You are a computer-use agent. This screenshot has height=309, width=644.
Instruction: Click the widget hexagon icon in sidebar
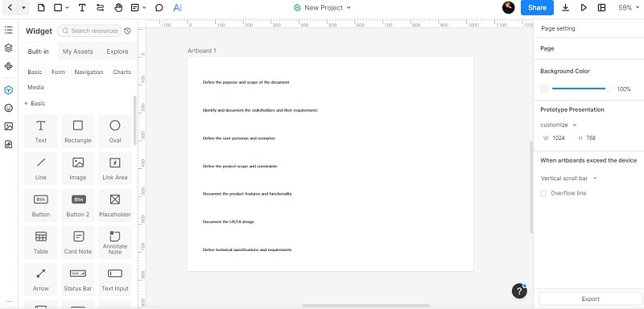click(9, 90)
